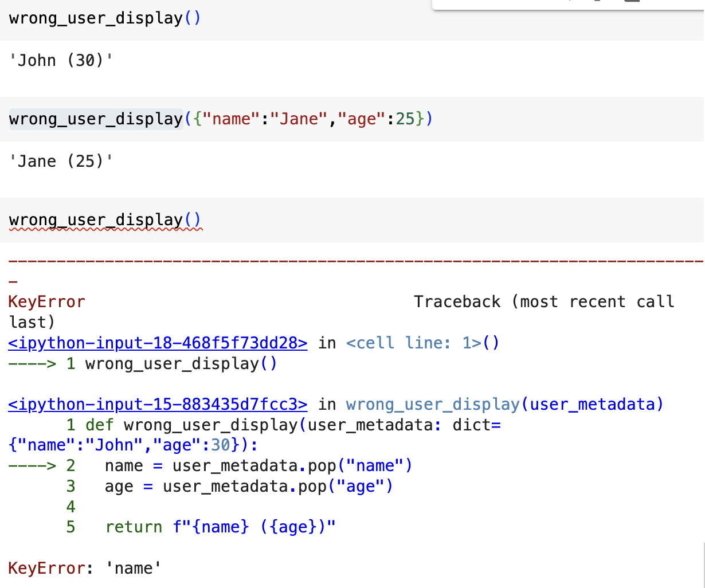The image size is (705, 588).
Task: Click the "name" key in the Jane cell
Action: coord(231,119)
